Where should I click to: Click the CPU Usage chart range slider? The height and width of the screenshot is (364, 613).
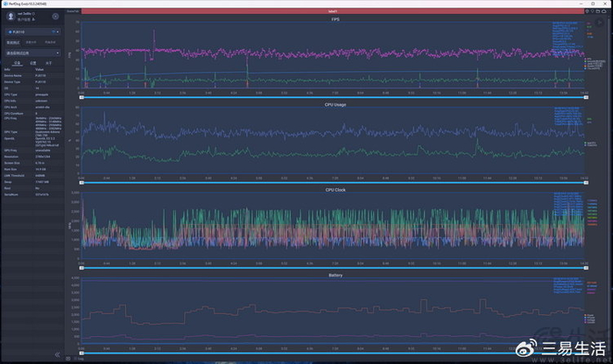point(331,182)
